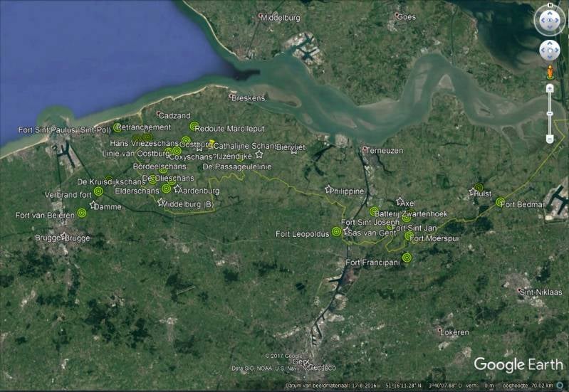Click the Sint-Niklaas city dot
The image size is (569, 392).
point(520,290)
